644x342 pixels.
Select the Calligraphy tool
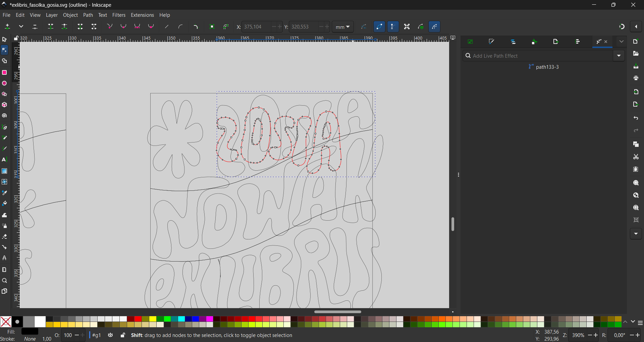tap(4, 149)
